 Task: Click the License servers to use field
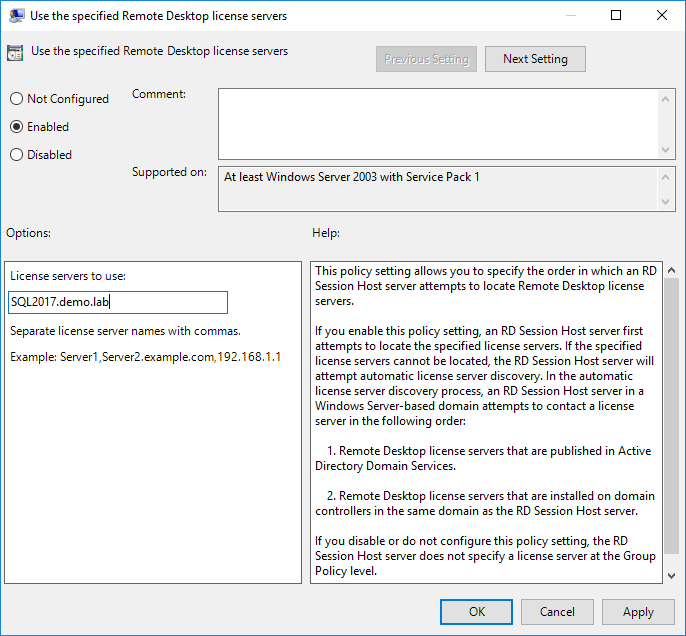coord(118,303)
